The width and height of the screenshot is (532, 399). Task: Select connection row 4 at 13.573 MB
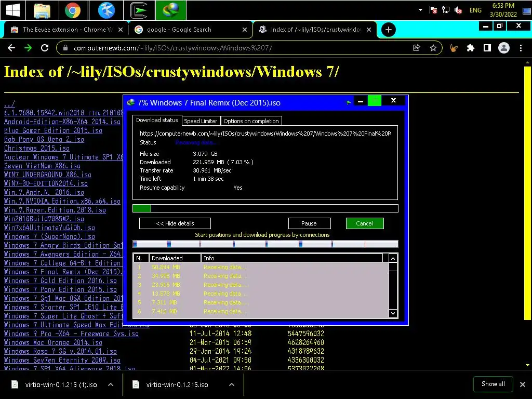tap(261, 294)
